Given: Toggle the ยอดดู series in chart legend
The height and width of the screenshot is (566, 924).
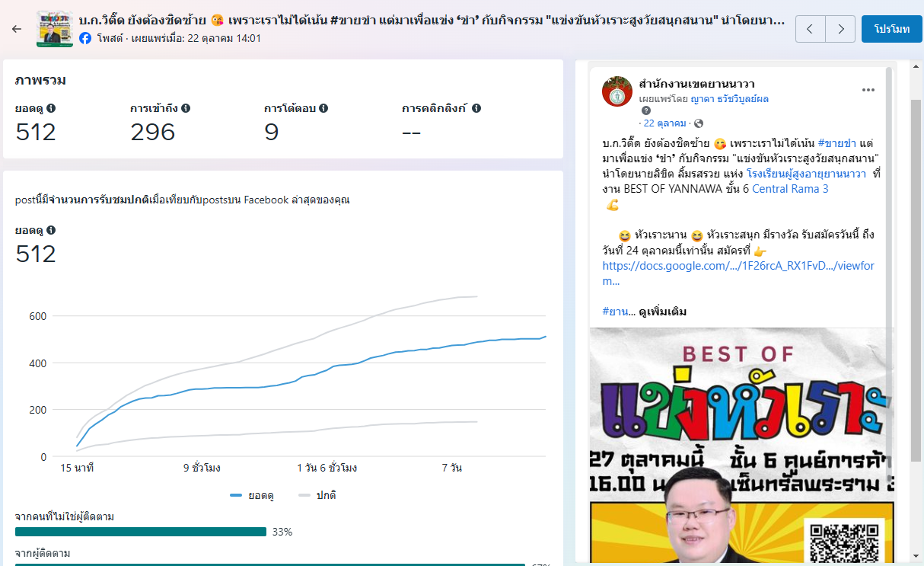Looking at the screenshot, I should pos(251,495).
